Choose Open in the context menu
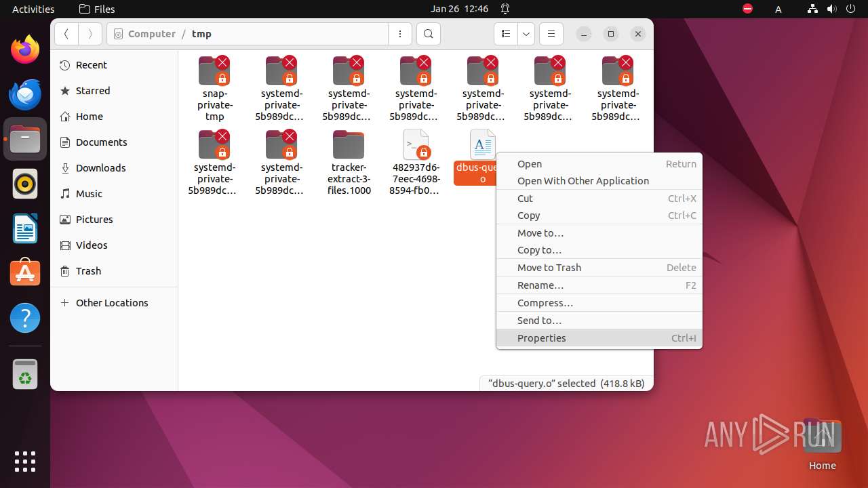 (x=599, y=164)
